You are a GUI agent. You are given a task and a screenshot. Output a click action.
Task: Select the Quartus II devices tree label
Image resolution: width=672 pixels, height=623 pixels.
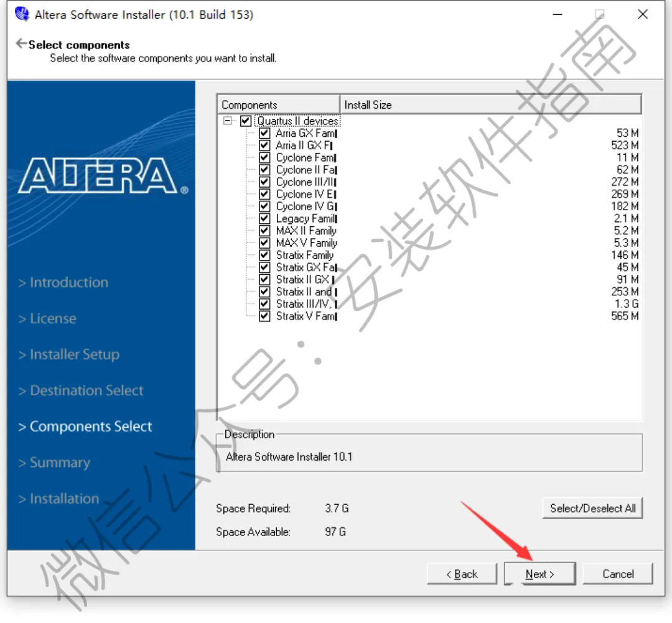(x=297, y=121)
